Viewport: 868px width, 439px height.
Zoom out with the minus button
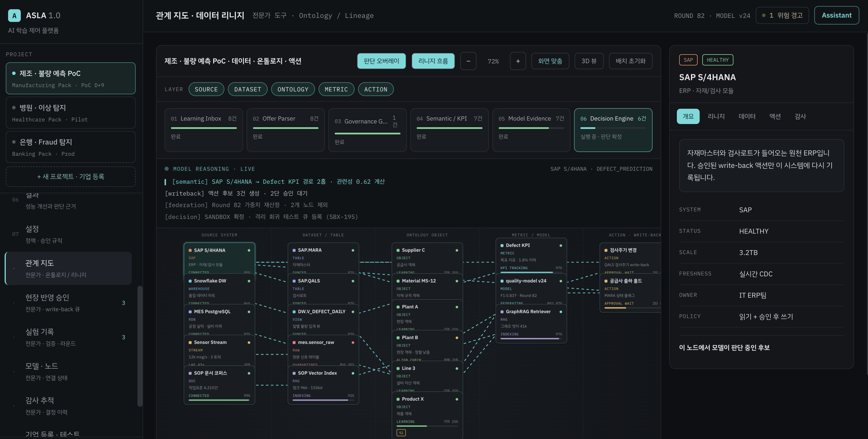468,61
